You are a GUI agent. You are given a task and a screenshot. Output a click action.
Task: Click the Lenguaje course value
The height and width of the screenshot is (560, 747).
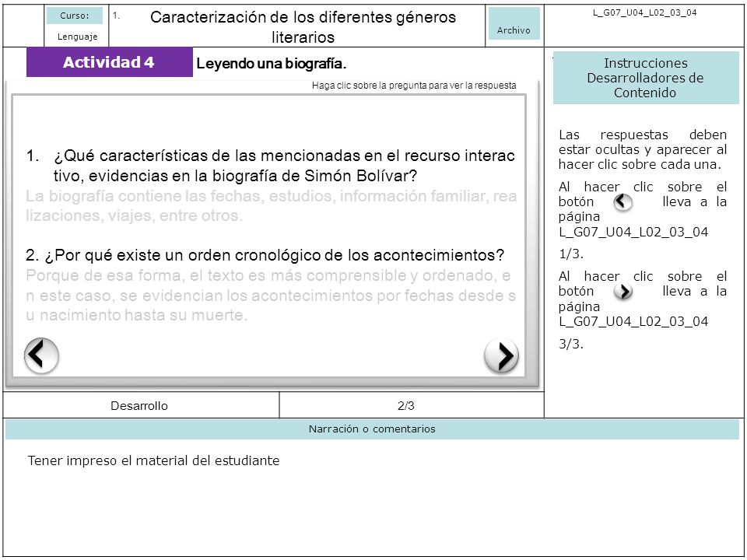click(x=77, y=37)
